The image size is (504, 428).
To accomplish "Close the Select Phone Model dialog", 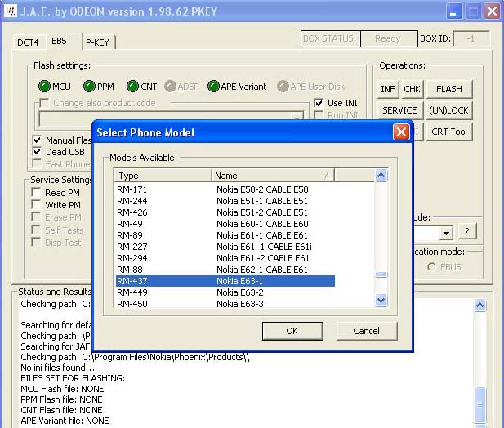I will 401,132.
